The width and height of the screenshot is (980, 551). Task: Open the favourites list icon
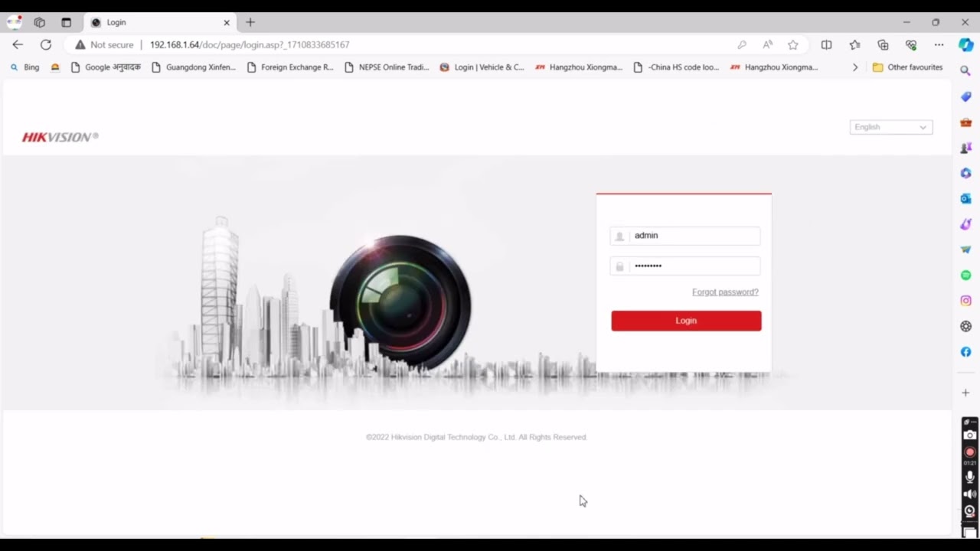854,44
